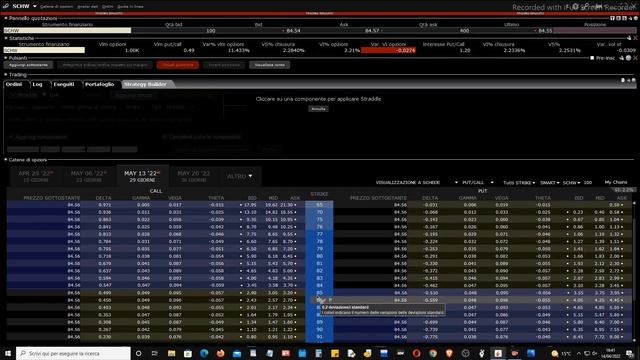The width and height of the screenshot is (640, 360).
Task: Click the first small icon right of Trading tabs
Action: [623, 80]
